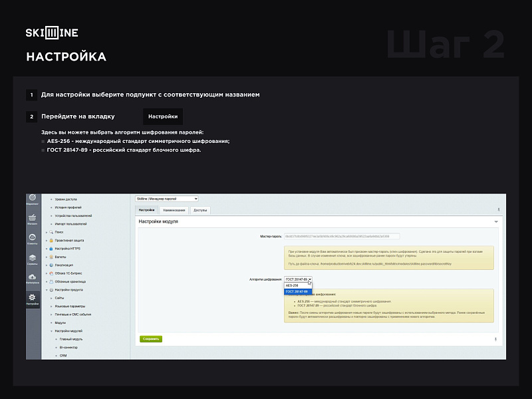Click the Мастер-пароль input field
This screenshot has width=532, height=399.
coord(342,236)
